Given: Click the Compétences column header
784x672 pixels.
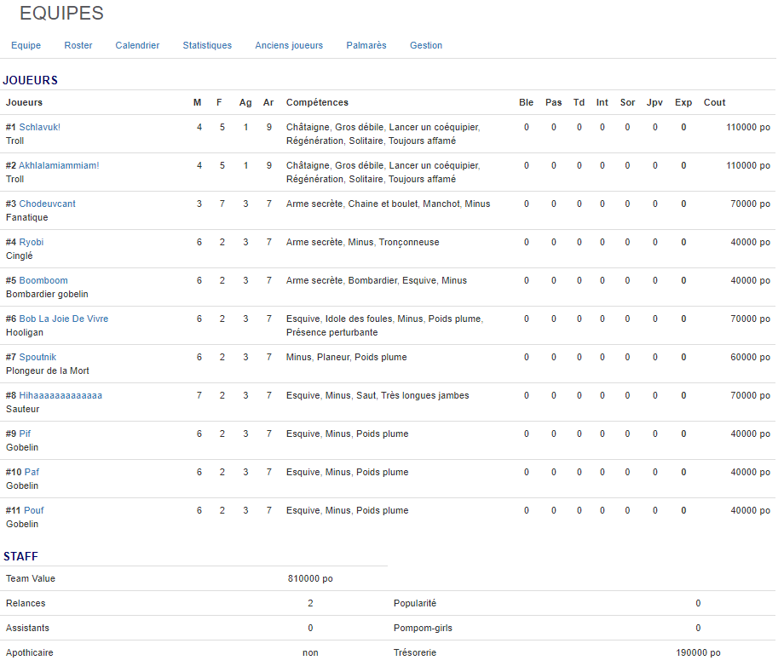Looking at the screenshot, I should click(x=317, y=102).
